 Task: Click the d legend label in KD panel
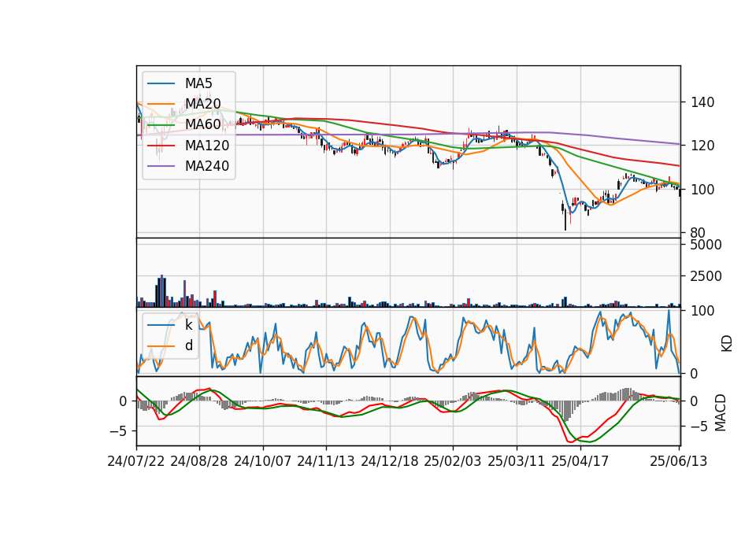pyautogui.click(x=189, y=345)
